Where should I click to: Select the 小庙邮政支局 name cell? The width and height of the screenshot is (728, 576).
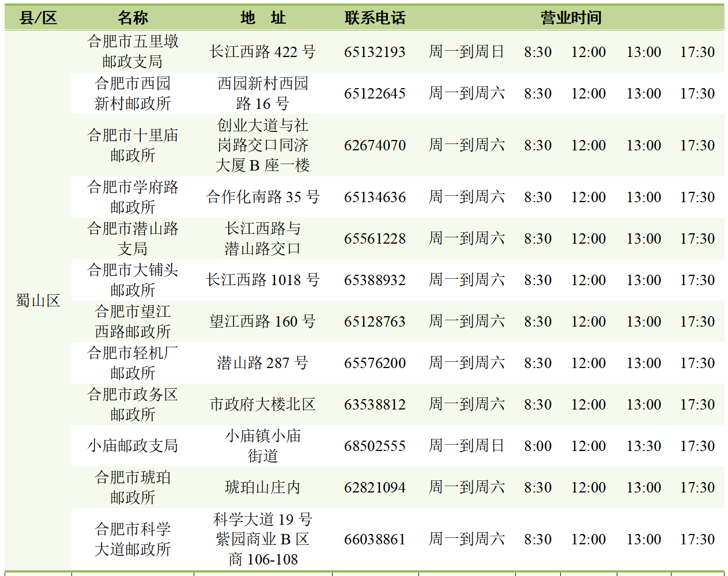(133, 446)
